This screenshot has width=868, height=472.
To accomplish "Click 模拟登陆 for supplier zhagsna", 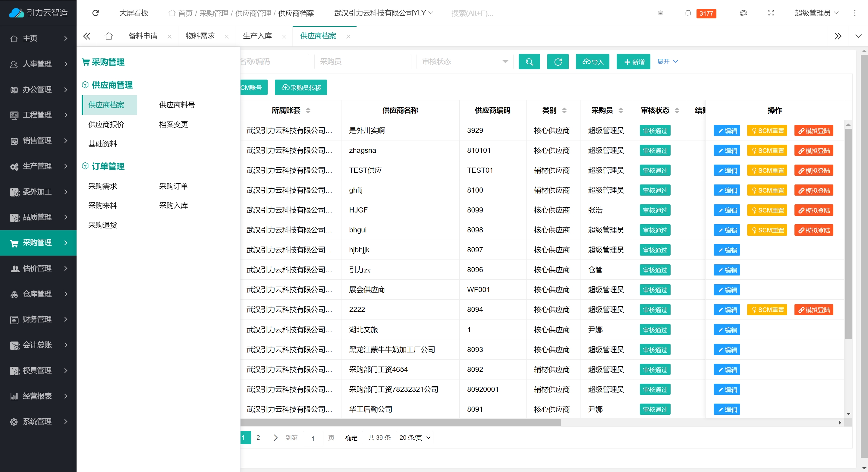I will point(813,151).
